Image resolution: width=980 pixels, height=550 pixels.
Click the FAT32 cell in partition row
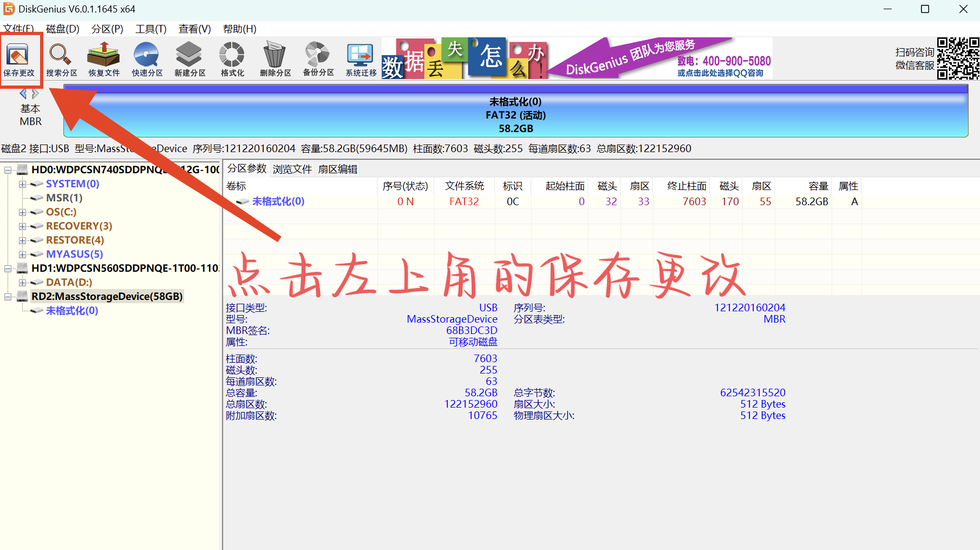(x=464, y=201)
